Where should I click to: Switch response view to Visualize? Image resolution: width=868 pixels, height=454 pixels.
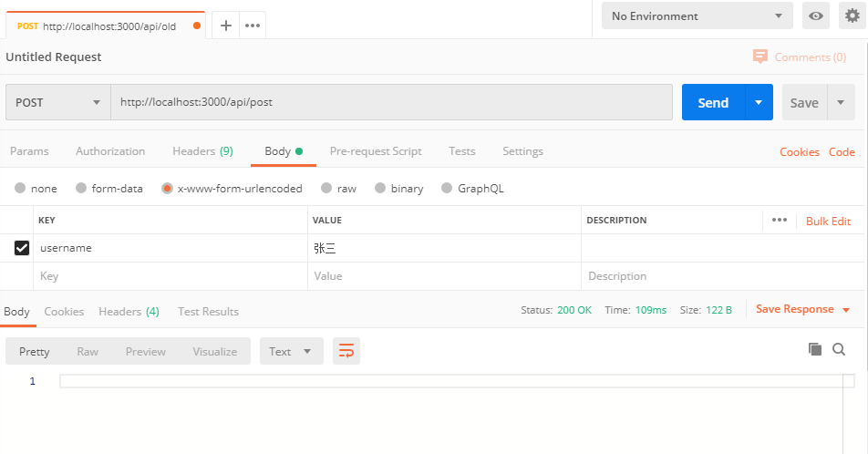215,351
